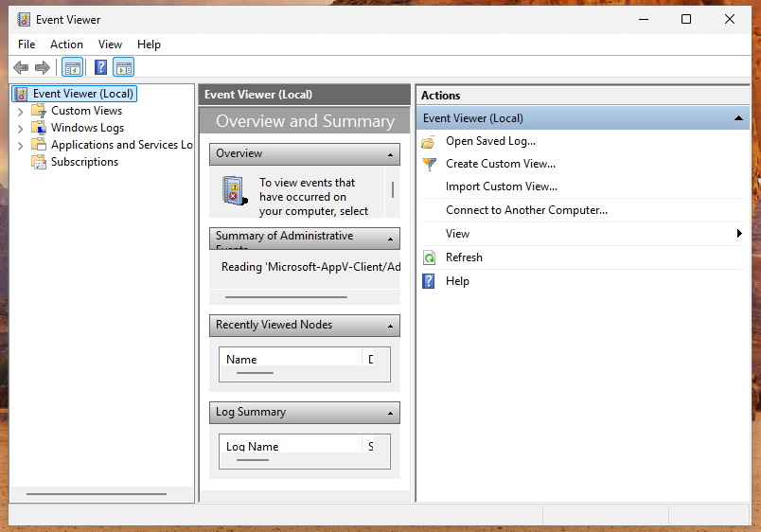Toggle the Show/Hide Console Tree icon

[x=72, y=67]
